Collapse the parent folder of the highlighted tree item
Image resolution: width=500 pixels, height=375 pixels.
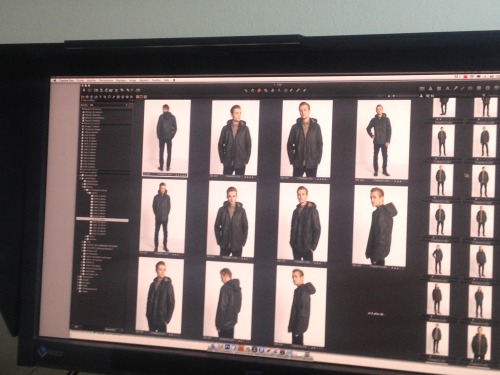pos(88,192)
